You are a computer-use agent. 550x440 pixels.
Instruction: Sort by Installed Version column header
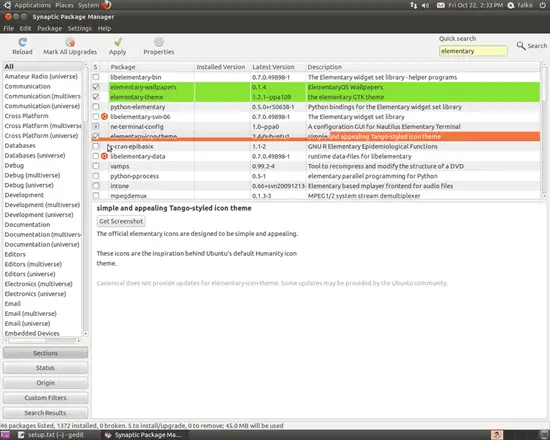[x=222, y=67]
